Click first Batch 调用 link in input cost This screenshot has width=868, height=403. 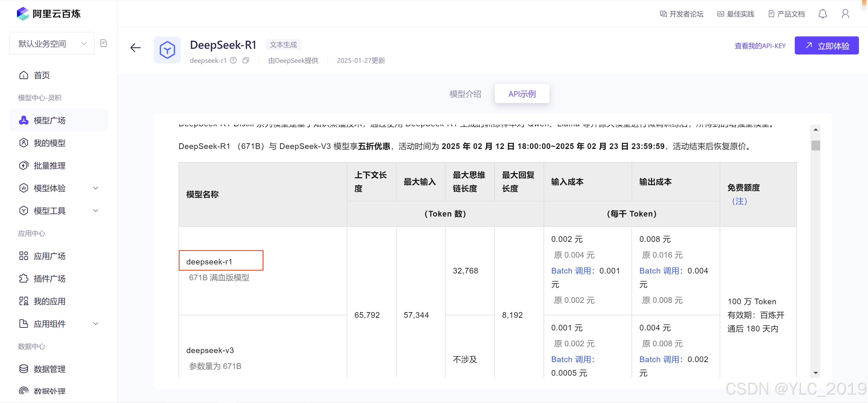pos(571,271)
